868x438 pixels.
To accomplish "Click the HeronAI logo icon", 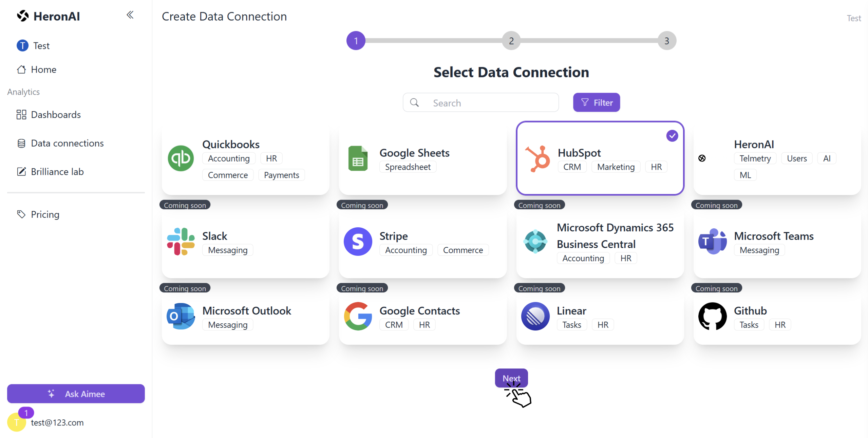I will point(23,16).
